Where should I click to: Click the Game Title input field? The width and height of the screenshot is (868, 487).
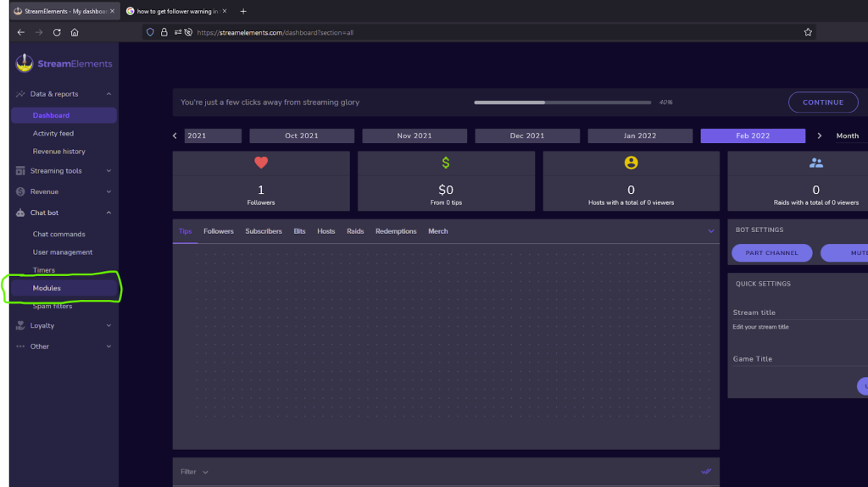800,359
